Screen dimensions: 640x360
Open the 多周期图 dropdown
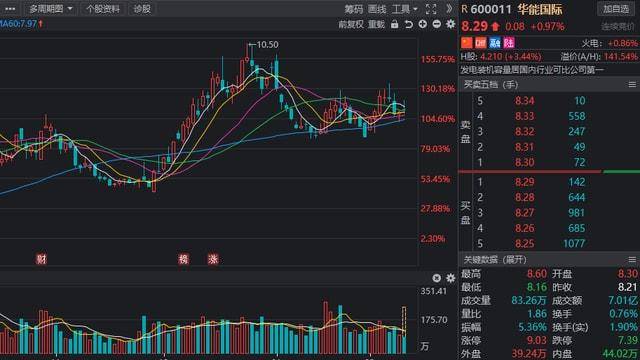click(51, 9)
